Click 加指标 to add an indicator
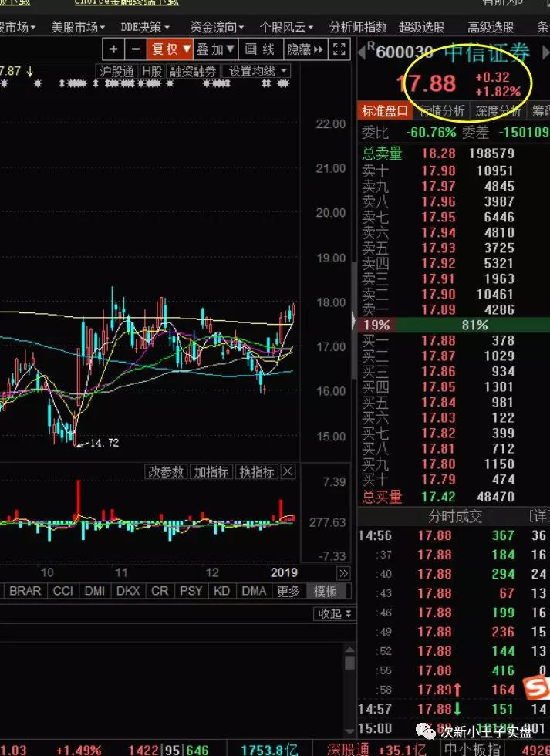The width and height of the screenshot is (550, 756). pyautogui.click(x=211, y=471)
